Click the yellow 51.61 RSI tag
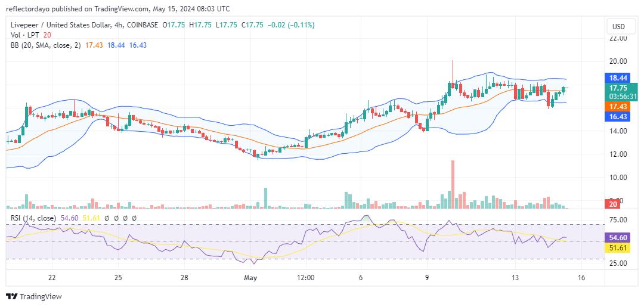Image resolution: width=644 pixels, height=307 pixels. pyautogui.click(x=618, y=248)
